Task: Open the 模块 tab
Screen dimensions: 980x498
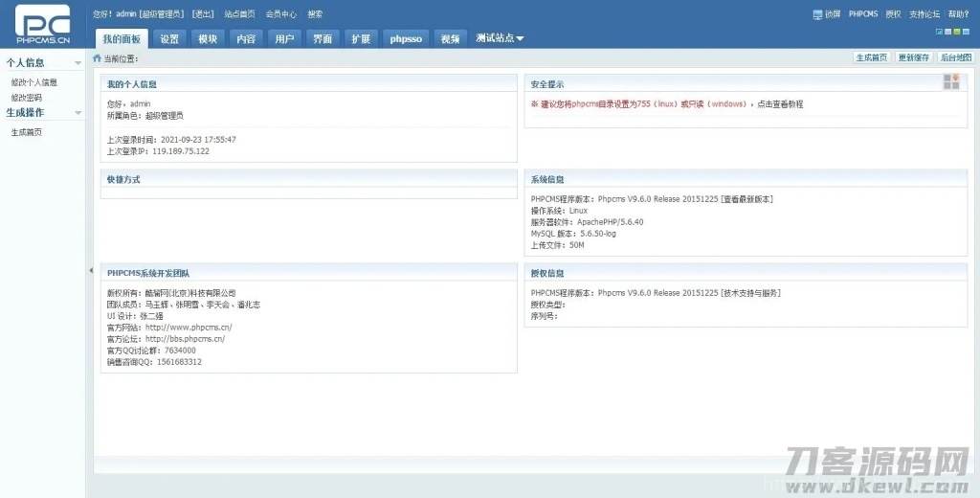Action: click(x=208, y=39)
